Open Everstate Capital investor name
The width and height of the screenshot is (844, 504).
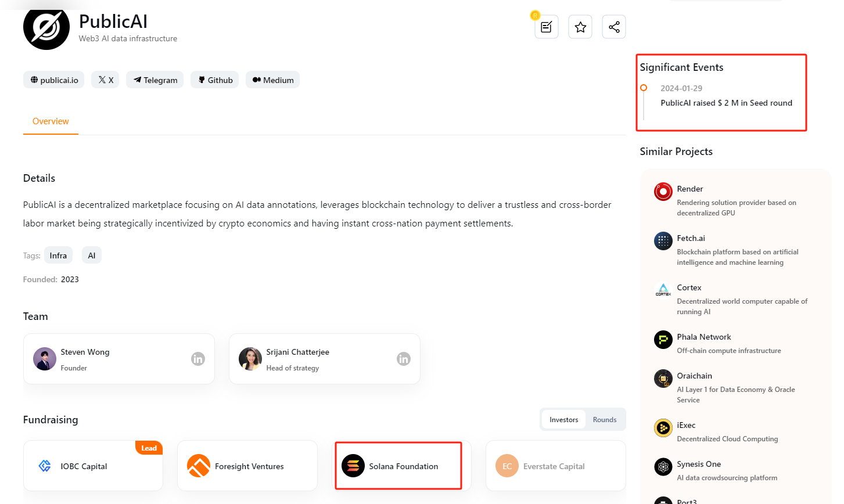click(554, 466)
